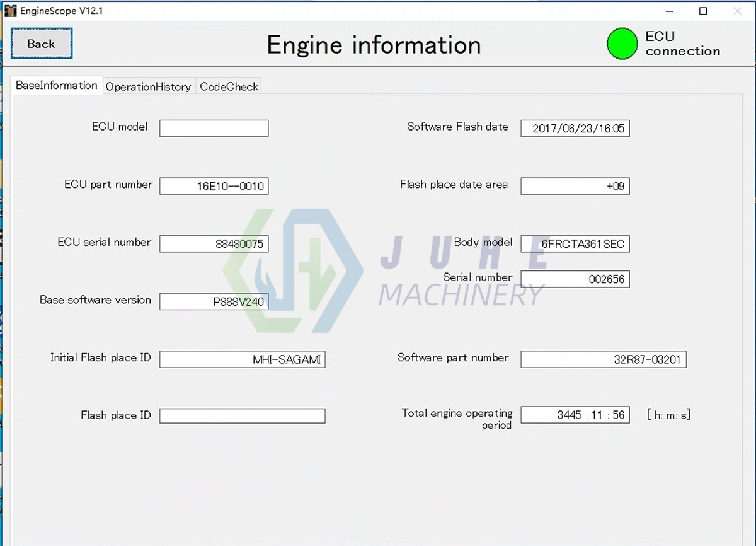
Task: Select the ECU part number field showing 16E10--0010
Action: coord(214,186)
